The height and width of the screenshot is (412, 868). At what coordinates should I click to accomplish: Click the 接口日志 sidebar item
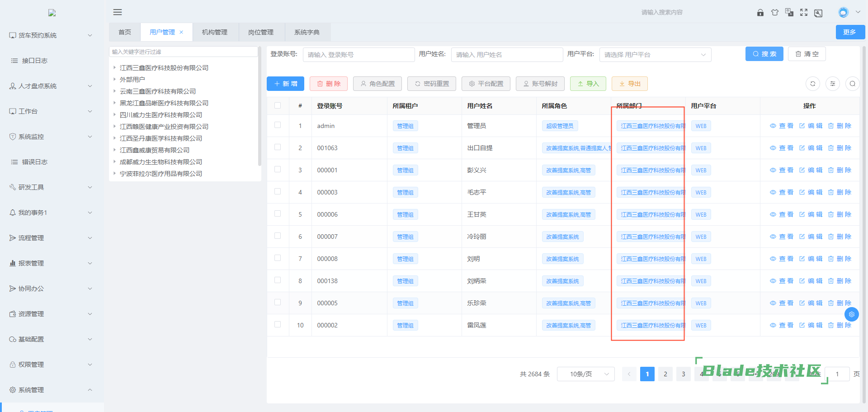[52, 61]
